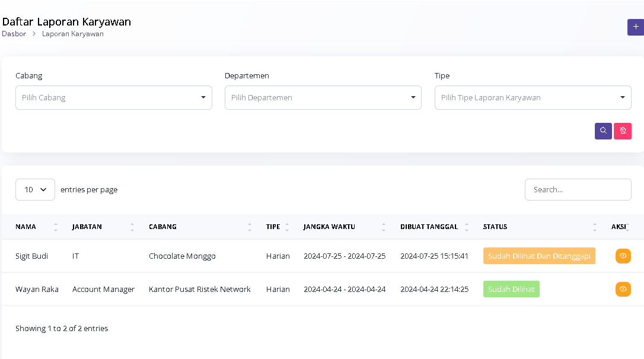Focus the table Search input field
Screen dimensions: 644x359
coord(578,190)
